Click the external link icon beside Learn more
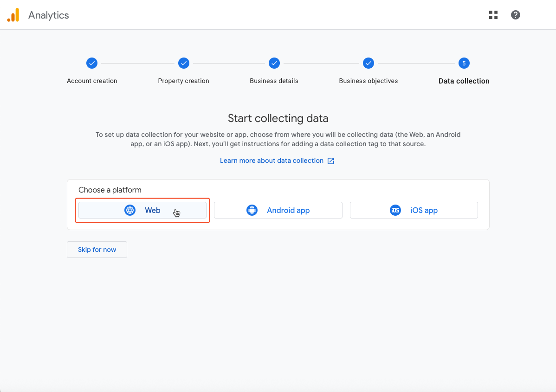 (x=331, y=161)
